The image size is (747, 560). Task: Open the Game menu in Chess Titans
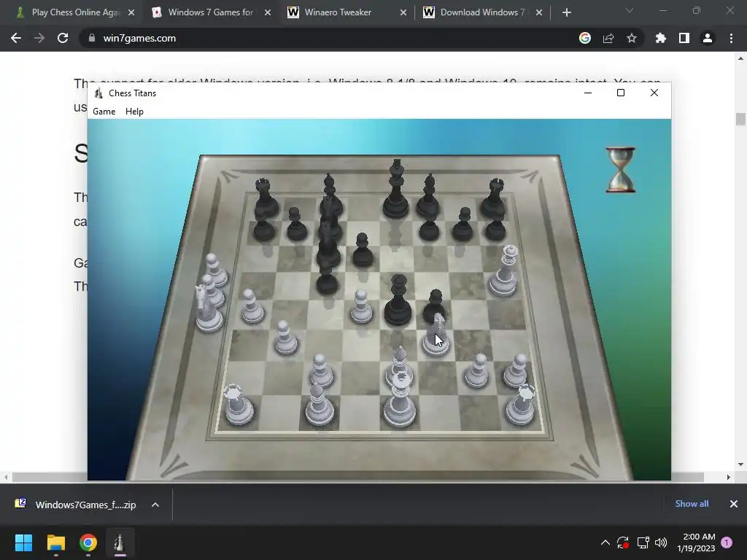(104, 112)
